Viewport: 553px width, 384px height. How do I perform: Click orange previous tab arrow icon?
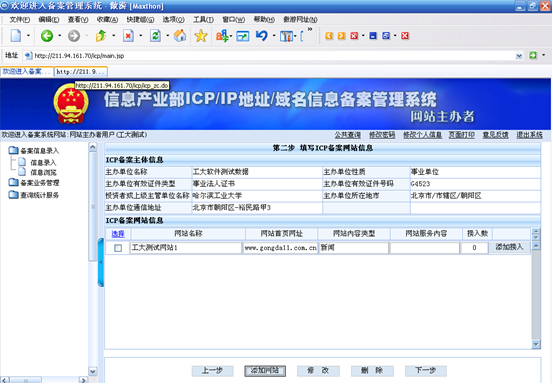[329, 36]
